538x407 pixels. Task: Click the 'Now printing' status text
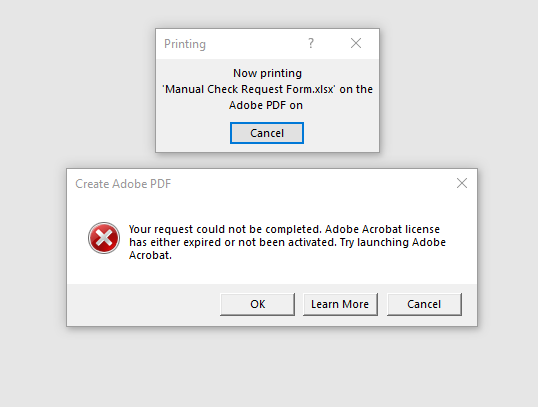click(x=267, y=73)
